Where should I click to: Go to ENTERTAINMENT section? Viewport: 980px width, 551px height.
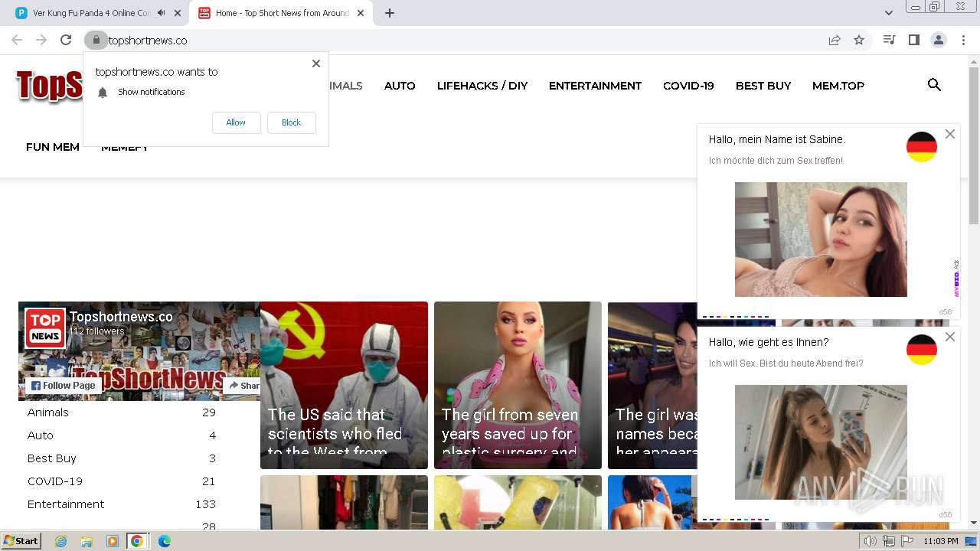click(x=595, y=86)
